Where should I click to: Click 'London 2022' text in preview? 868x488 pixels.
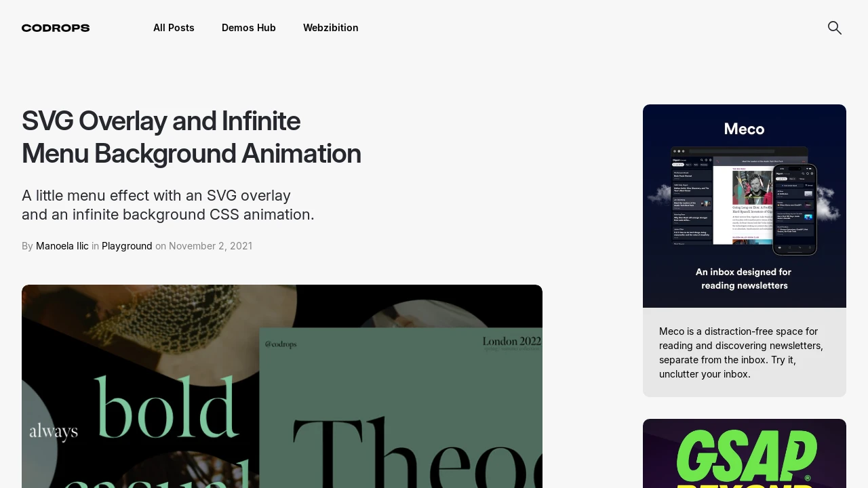[512, 342]
